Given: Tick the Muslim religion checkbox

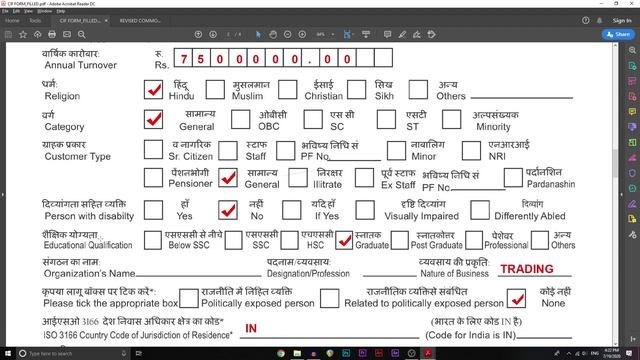Looking at the screenshot, I should (x=215, y=89).
